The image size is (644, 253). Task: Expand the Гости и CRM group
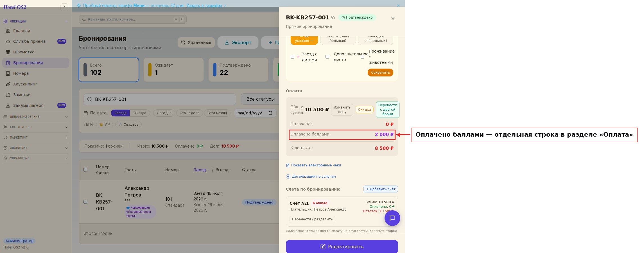coord(36,127)
